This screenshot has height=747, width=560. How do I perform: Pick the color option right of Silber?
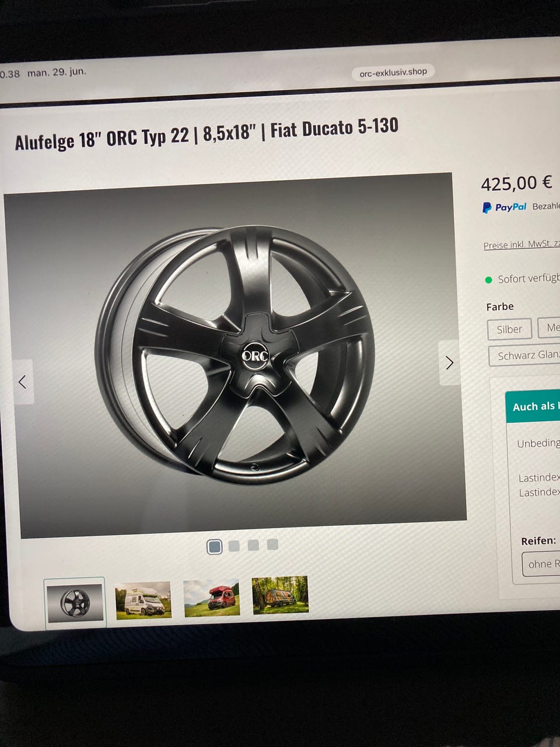[549, 328]
